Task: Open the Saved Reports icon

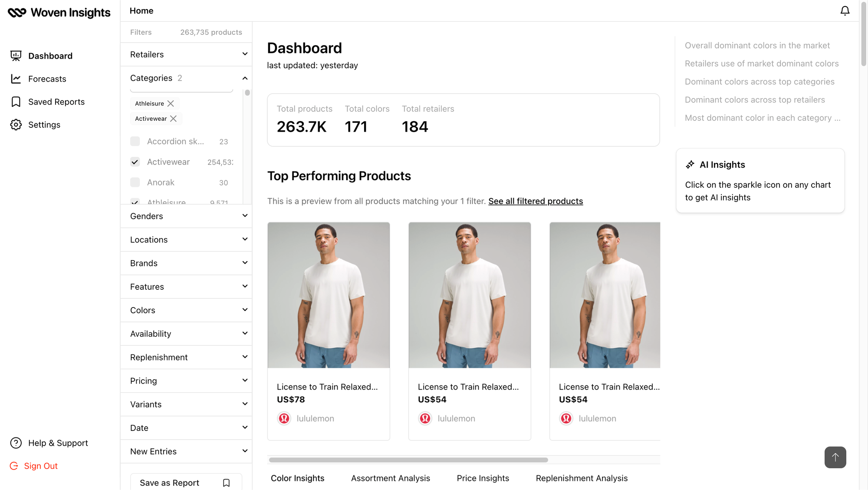Action: (16, 102)
